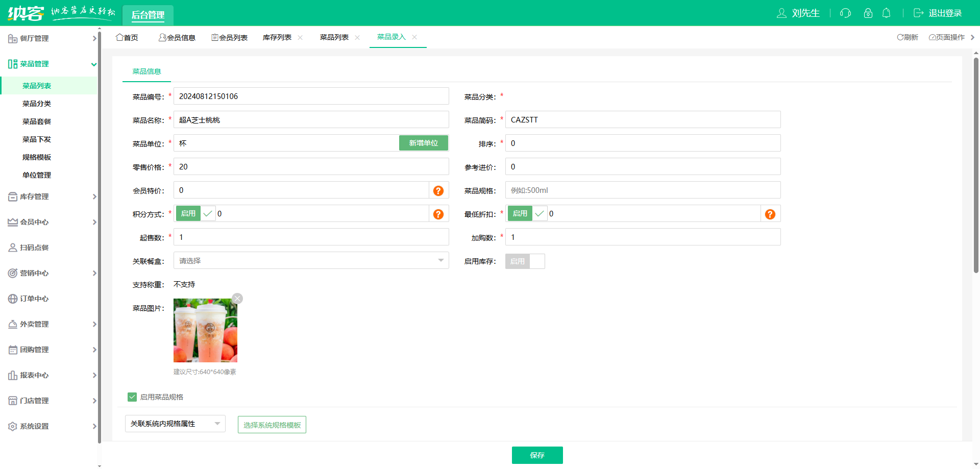This screenshot has height=469, width=980.
Task: Open the 系统设置 sidebar section
Action: pos(34,426)
